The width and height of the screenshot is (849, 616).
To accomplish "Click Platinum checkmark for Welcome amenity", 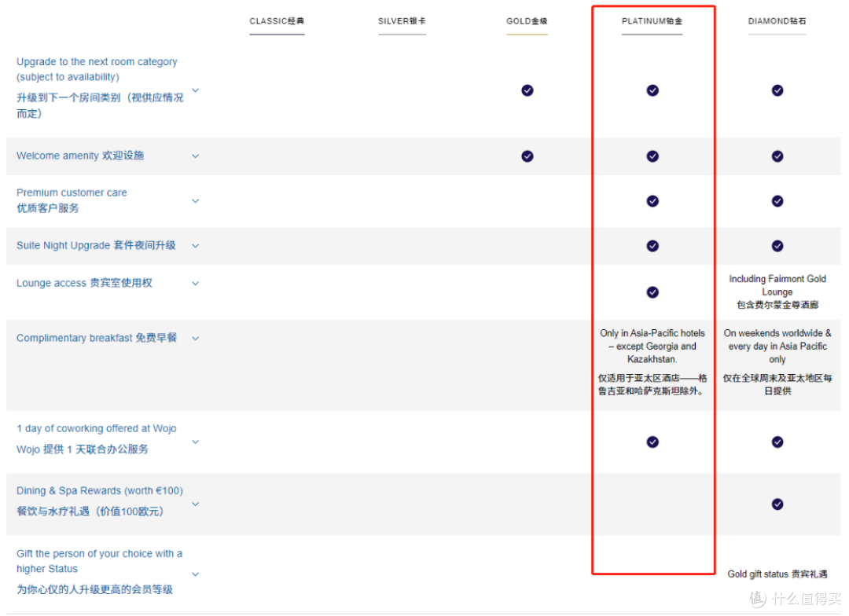I will pyautogui.click(x=652, y=156).
